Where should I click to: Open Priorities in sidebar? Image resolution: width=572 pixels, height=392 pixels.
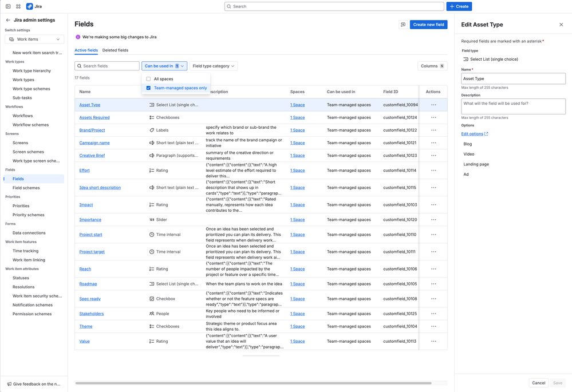(x=21, y=205)
